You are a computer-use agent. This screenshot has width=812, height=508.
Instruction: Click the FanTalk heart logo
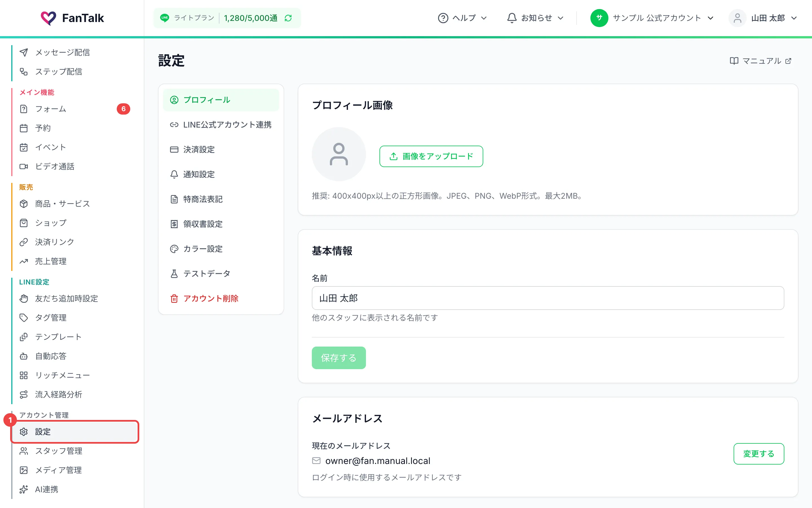pyautogui.click(x=48, y=18)
